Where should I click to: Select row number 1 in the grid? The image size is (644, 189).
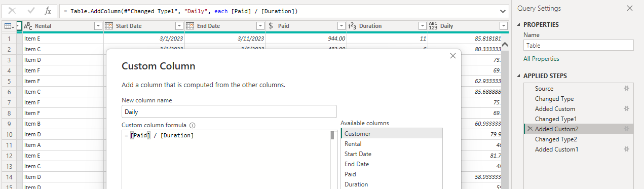click(9, 38)
